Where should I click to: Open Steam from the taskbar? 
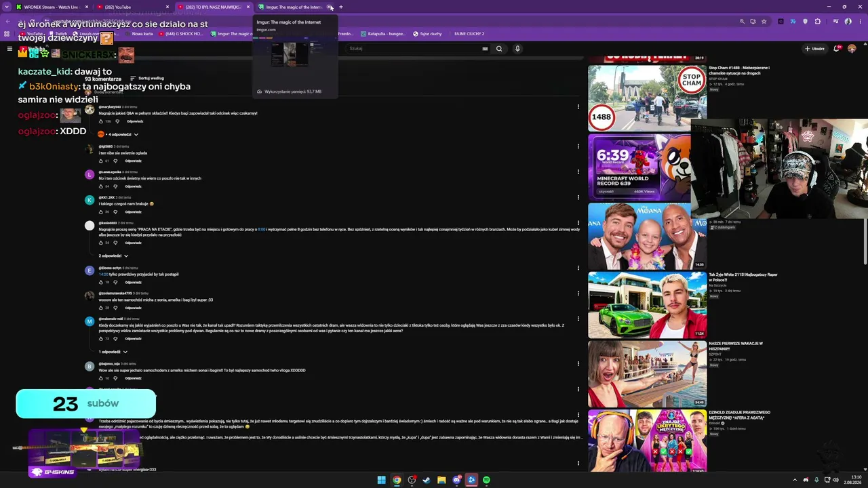coord(427,480)
